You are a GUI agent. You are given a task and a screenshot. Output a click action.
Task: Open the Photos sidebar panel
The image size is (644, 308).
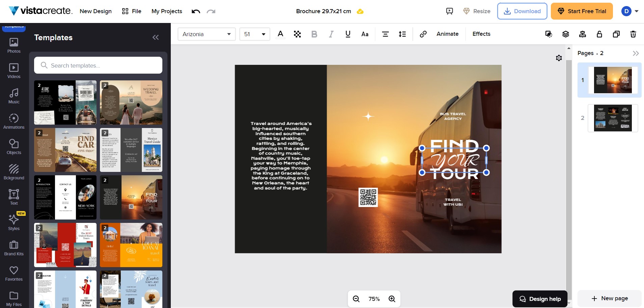click(14, 46)
